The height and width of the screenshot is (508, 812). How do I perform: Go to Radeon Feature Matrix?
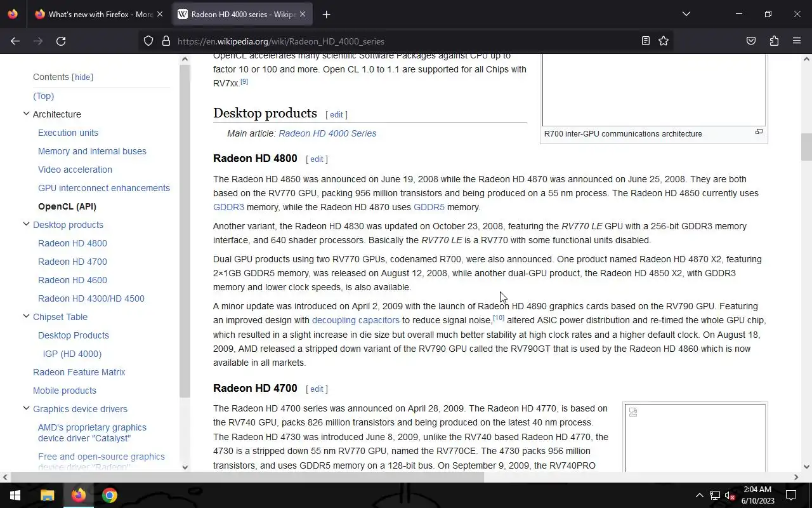[79, 372]
